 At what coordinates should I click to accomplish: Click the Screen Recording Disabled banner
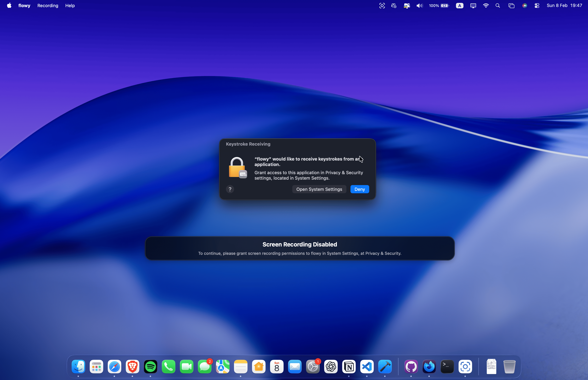click(300, 248)
